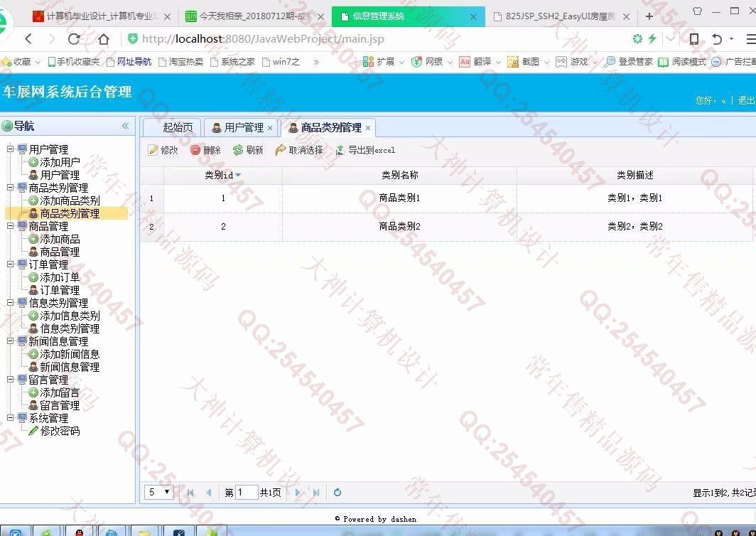756x536 pixels.
Task: Click the browser back arrow
Action: click(28, 39)
